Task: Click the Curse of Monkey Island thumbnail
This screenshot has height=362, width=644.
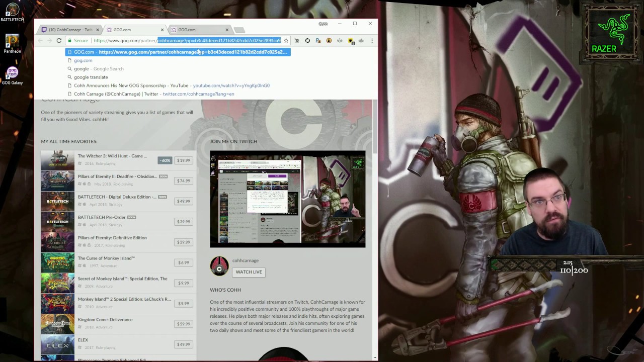Action: pos(57,262)
